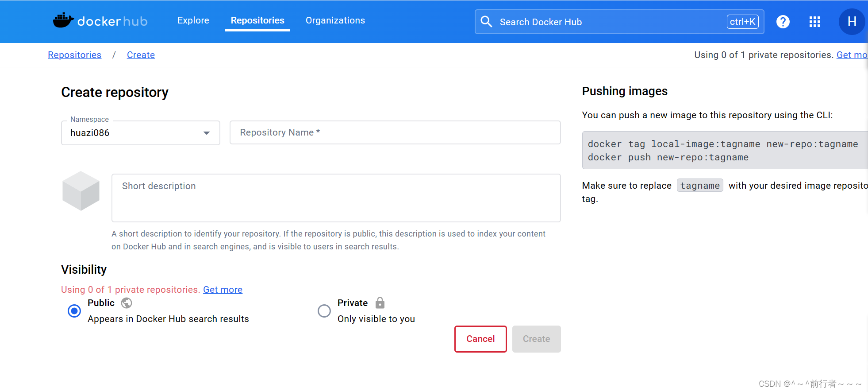Click the repository cube placeholder image
This screenshot has height=392, width=868.
pos(81,191)
